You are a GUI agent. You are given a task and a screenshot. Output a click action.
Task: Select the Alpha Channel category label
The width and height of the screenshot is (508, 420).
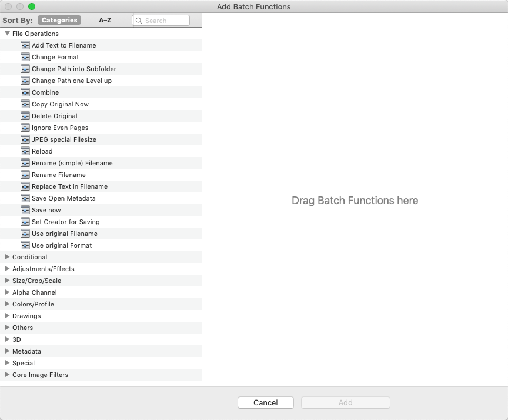(x=34, y=292)
